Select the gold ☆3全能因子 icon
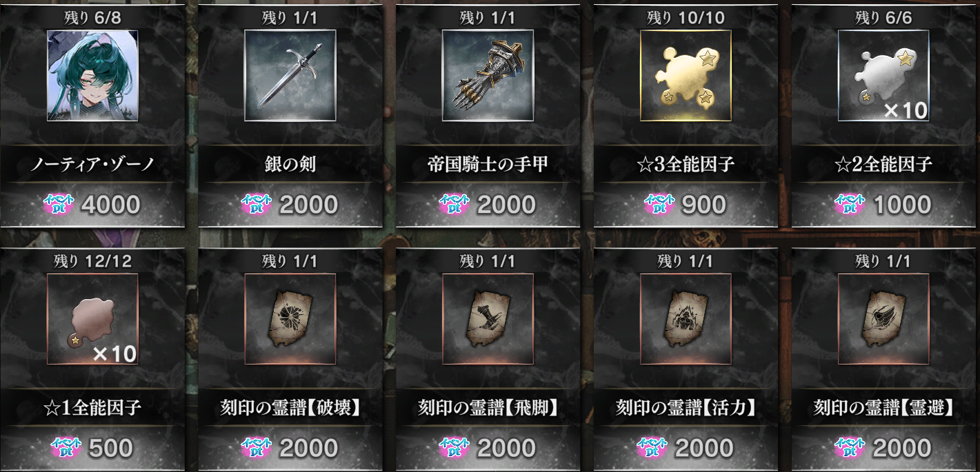 click(x=686, y=76)
